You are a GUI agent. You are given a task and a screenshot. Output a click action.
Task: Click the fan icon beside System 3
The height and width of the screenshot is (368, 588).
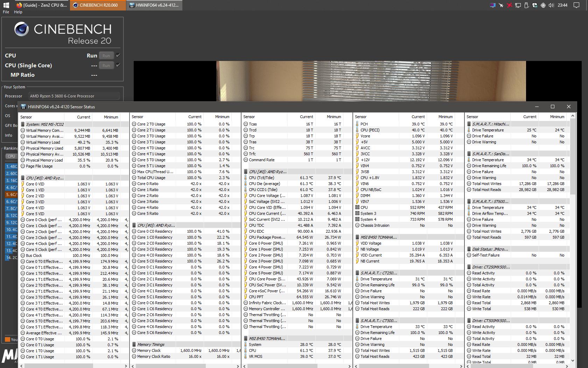[x=357, y=213]
